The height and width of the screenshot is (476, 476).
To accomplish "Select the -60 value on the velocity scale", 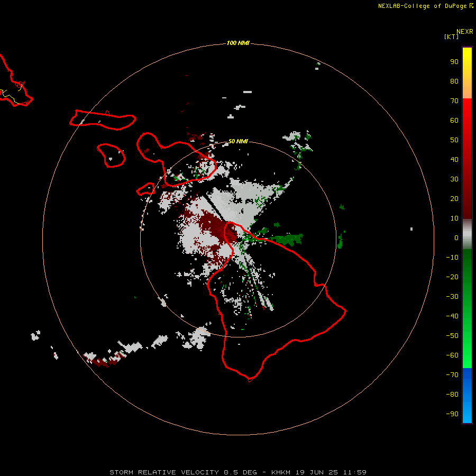I will click(452, 355).
